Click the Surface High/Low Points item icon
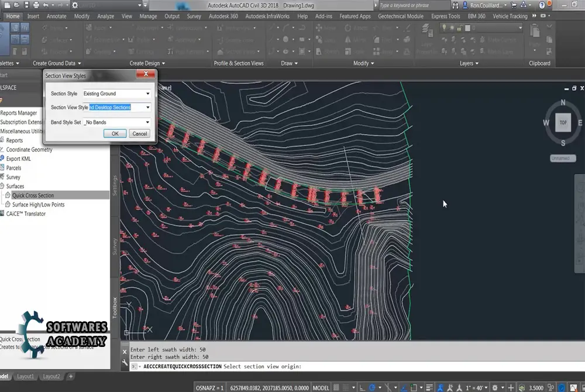Viewport: 585px width, 392px height. (x=8, y=204)
